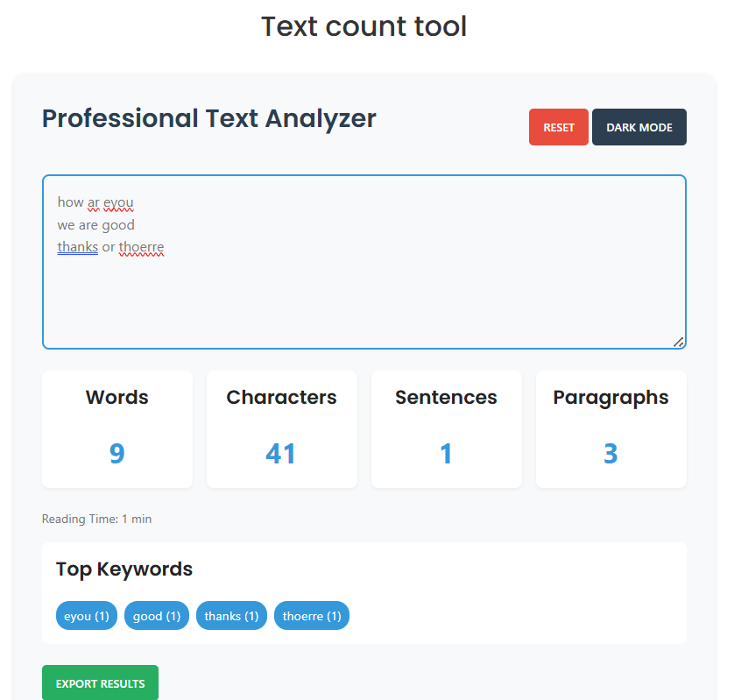
Task: Select the Words stat card
Action: coord(116,429)
